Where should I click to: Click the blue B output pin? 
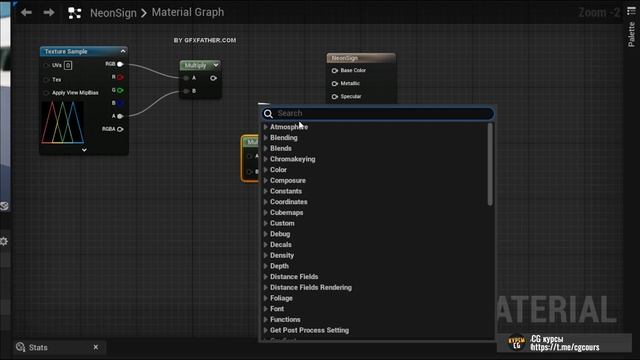(120, 103)
